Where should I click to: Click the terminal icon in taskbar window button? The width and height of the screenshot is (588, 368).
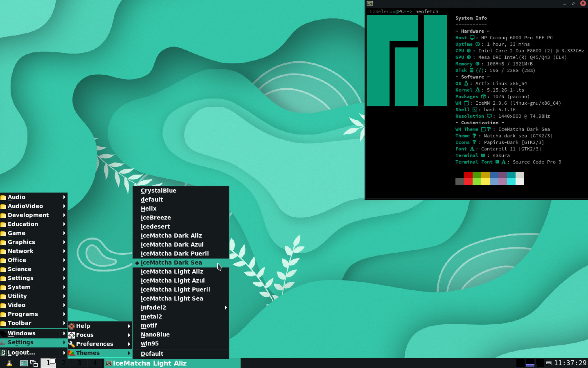109,363
